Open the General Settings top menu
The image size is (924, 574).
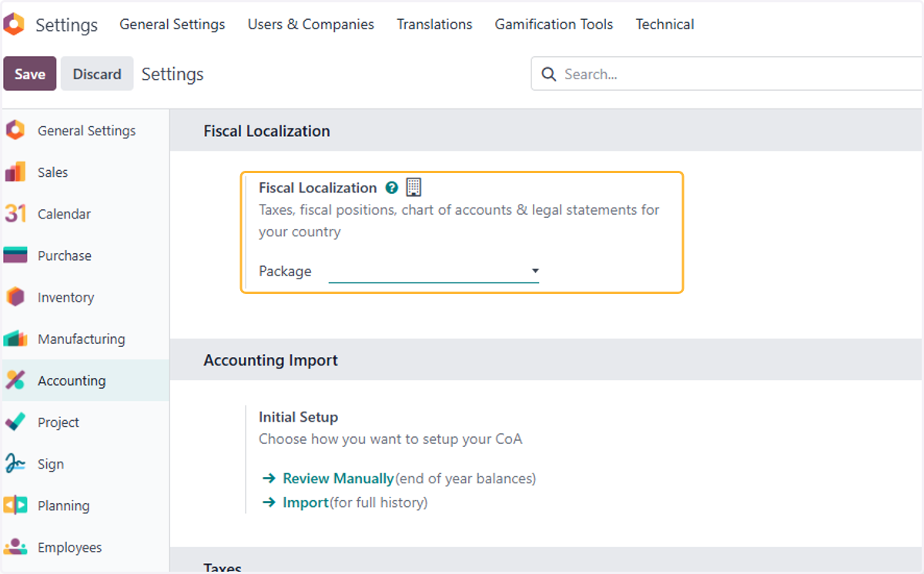point(172,25)
